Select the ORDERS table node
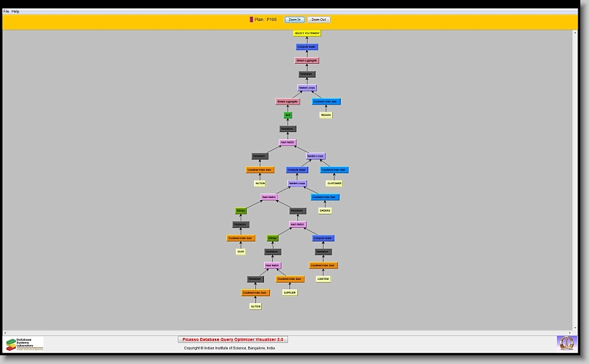 (325, 211)
